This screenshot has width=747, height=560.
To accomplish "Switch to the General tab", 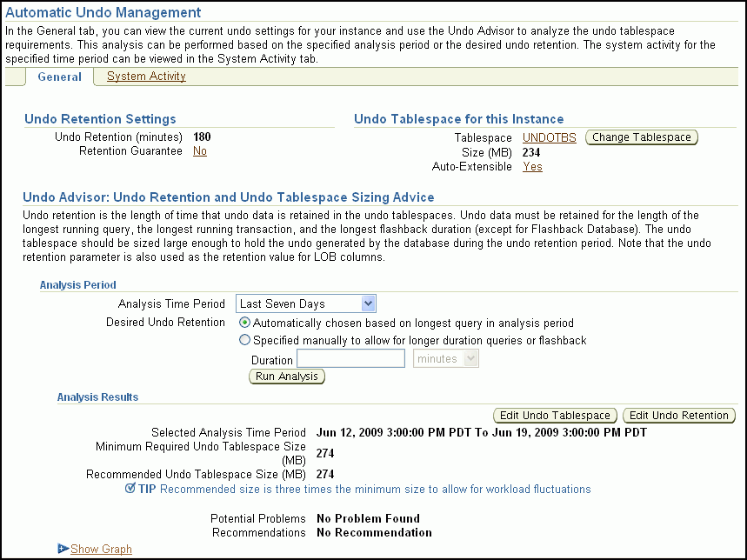I will click(x=59, y=77).
